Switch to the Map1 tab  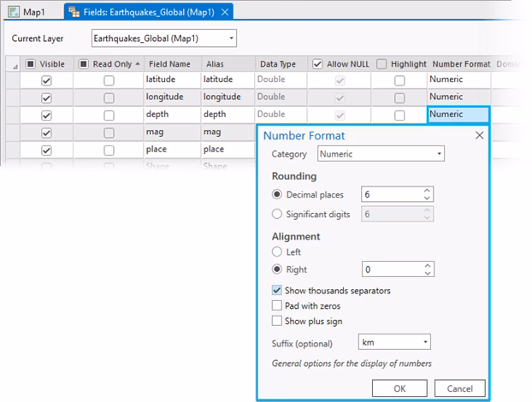point(27,12)
